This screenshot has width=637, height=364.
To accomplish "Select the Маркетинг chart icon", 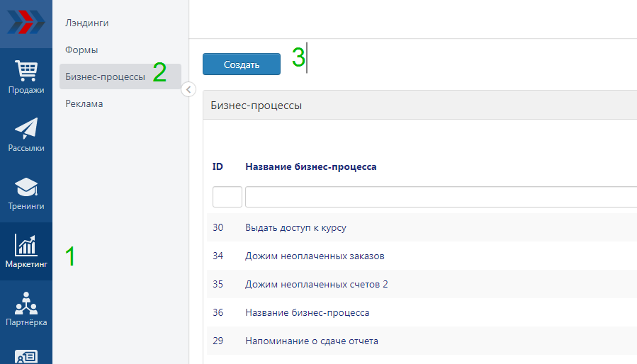I will (x=26, y=251).
